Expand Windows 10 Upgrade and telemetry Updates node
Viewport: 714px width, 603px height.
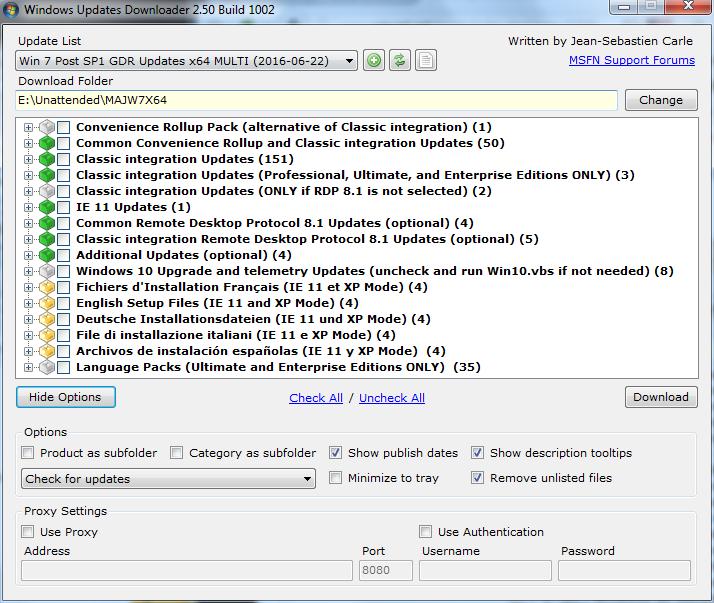[x=29, y=271]
